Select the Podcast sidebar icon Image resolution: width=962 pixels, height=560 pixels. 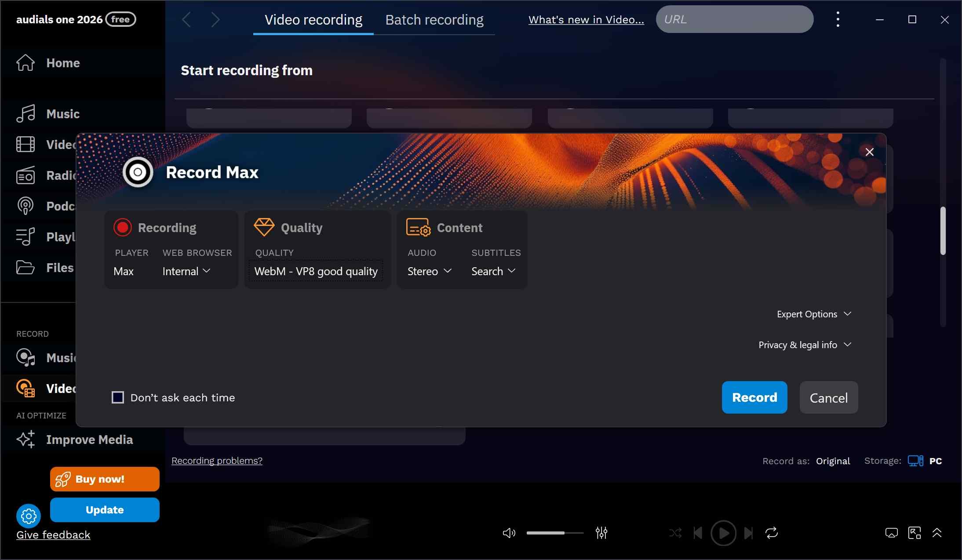click(x=25, y=205)
